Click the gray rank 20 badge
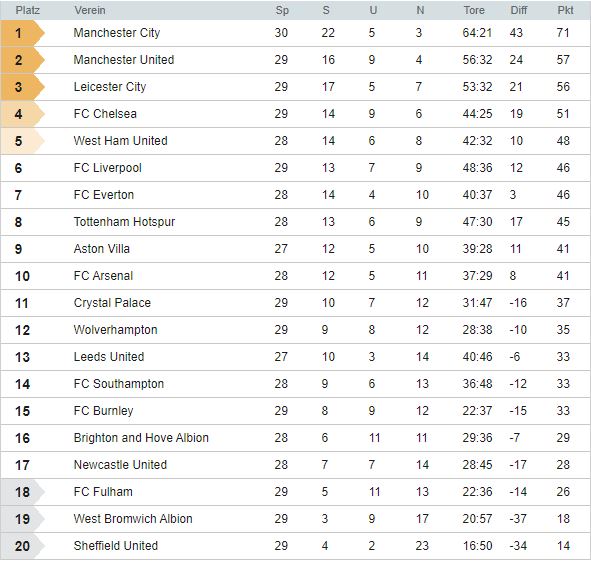 click(x=23, y=546)
